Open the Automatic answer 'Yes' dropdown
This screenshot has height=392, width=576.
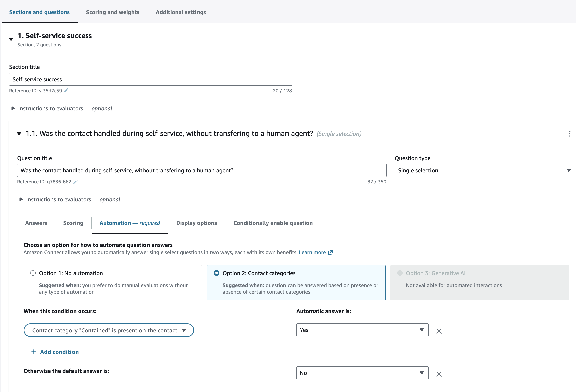pyautogui.click(x=362, y=330)
